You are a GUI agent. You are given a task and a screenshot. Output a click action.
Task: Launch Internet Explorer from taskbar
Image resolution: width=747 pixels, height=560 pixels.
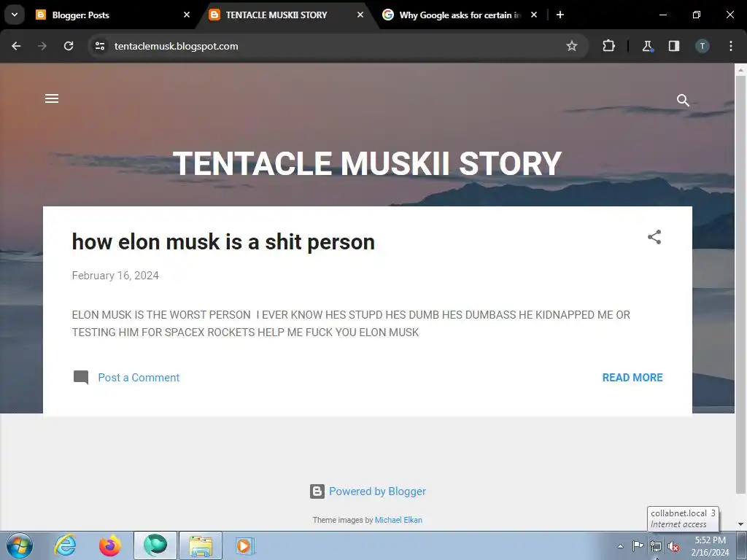pyautogui.click(x=65, y=545)
